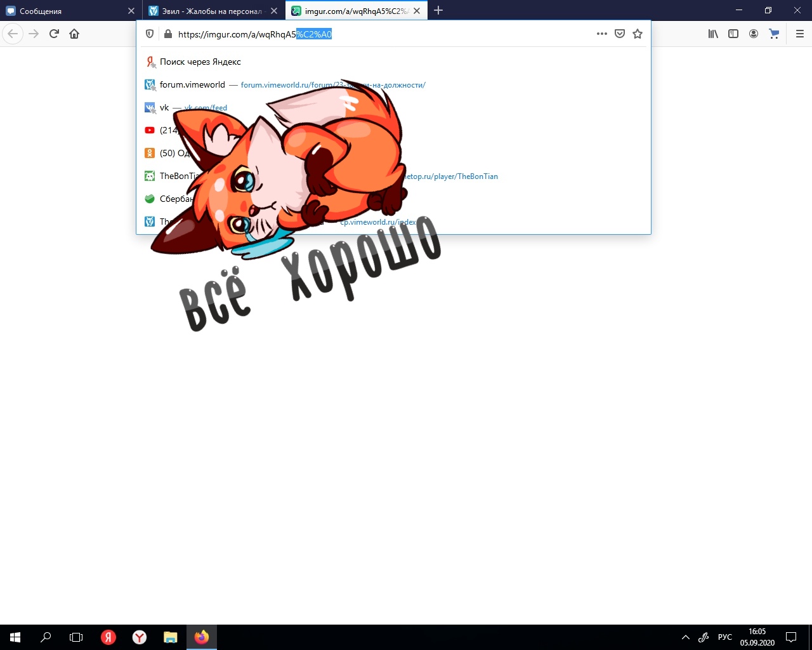Click the Firefox taskbar icon

(x=202, y=637)
